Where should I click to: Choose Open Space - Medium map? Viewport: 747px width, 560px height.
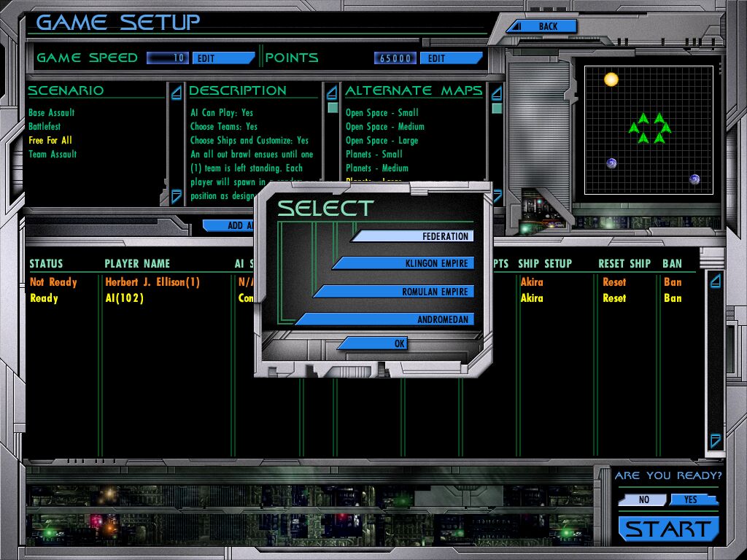(385, 127)
